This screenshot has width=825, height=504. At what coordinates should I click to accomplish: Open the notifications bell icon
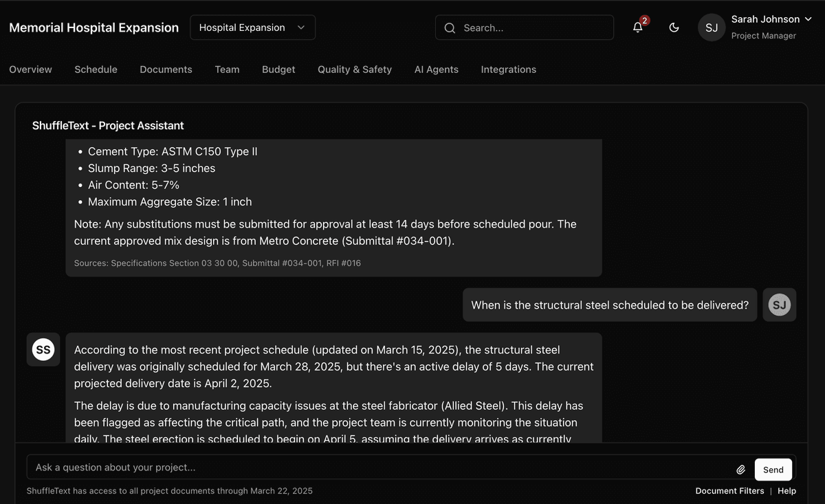pos(638,28)
